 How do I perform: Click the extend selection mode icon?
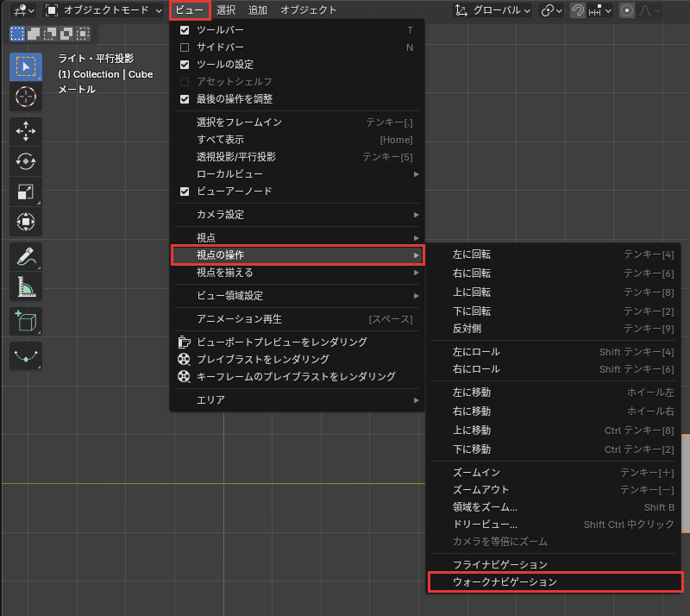(34, 34)
